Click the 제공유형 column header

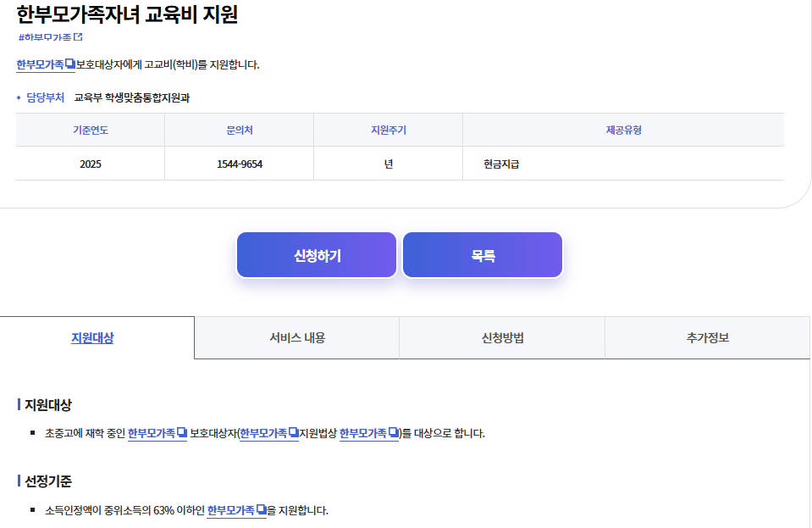[x=623, y=130]
